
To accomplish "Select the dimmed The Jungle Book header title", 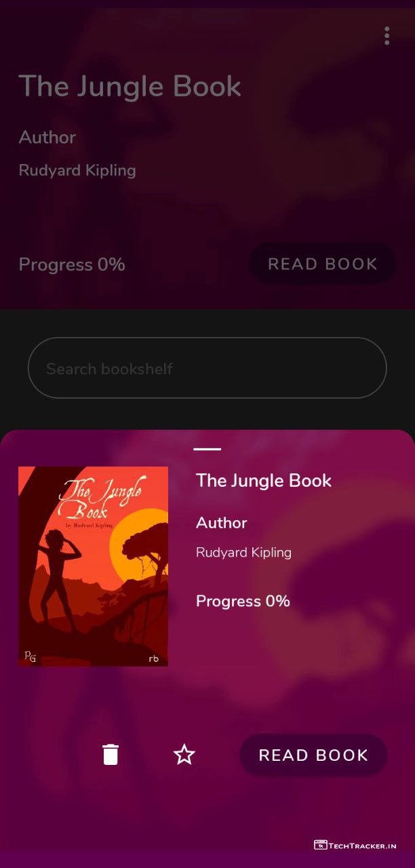I will [130, 87].
